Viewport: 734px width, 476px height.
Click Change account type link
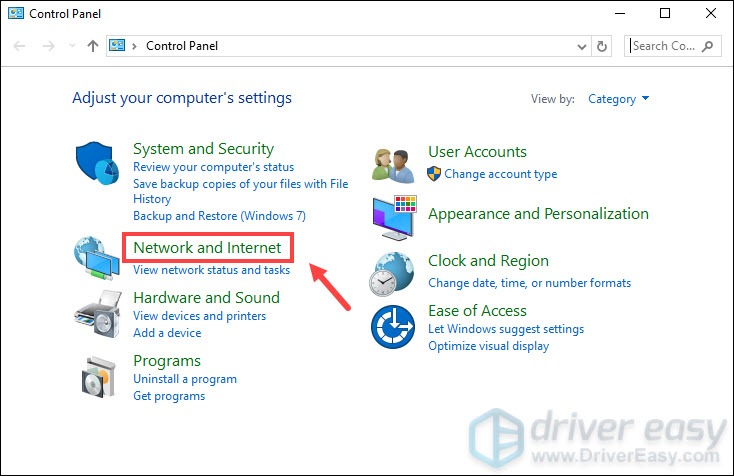click(500, 174)
